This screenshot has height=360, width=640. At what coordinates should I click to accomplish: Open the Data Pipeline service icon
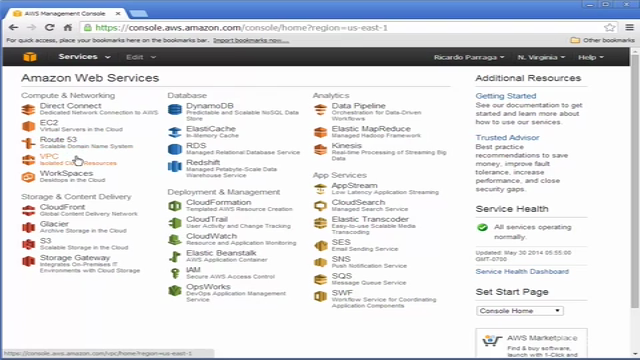tap(320, 110)
